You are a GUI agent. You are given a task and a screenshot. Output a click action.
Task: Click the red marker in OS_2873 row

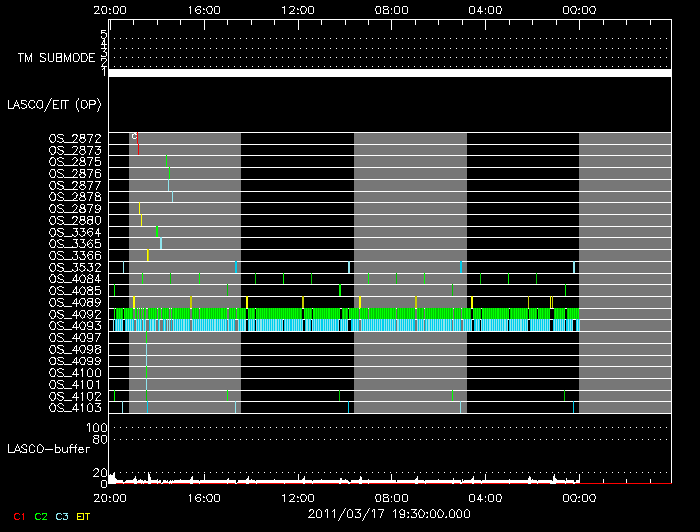click(x=139, y=149)
